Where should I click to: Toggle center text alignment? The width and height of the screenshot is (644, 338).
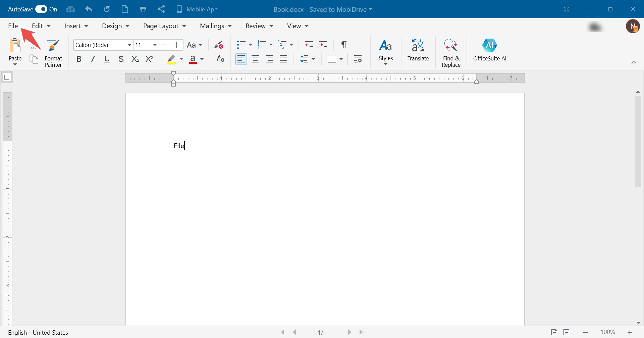click(x=255, y=59)
